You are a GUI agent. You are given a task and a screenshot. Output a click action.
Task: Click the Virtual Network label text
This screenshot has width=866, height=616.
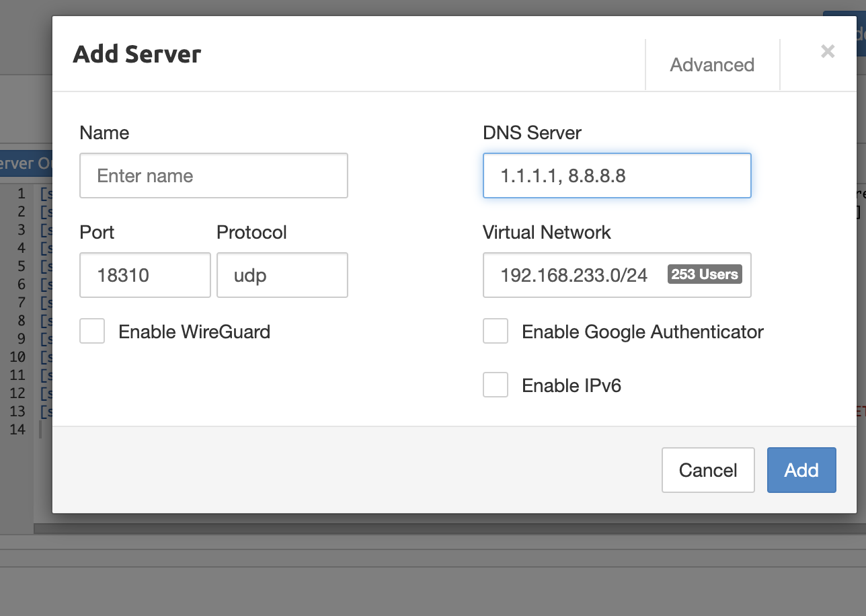(x=547, y=232)
